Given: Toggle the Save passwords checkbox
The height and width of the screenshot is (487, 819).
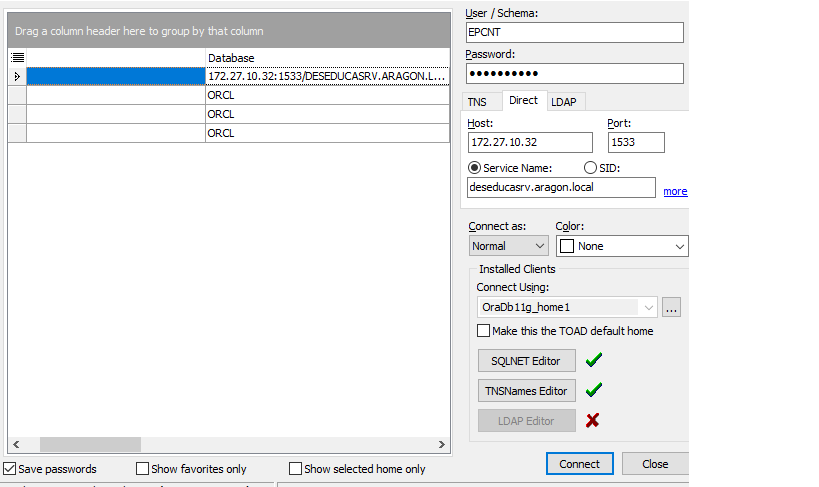Looking at the screenshot, I should tap(10, 469).
